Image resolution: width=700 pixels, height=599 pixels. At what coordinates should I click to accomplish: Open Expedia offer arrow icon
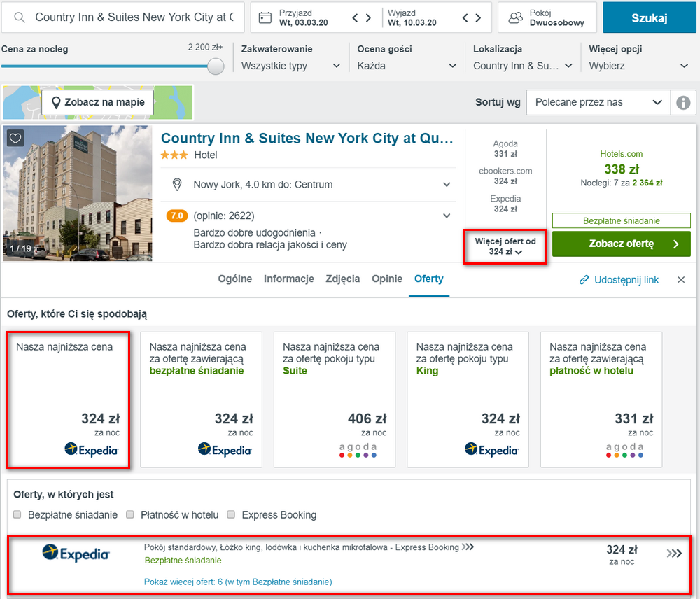point(674,554)
